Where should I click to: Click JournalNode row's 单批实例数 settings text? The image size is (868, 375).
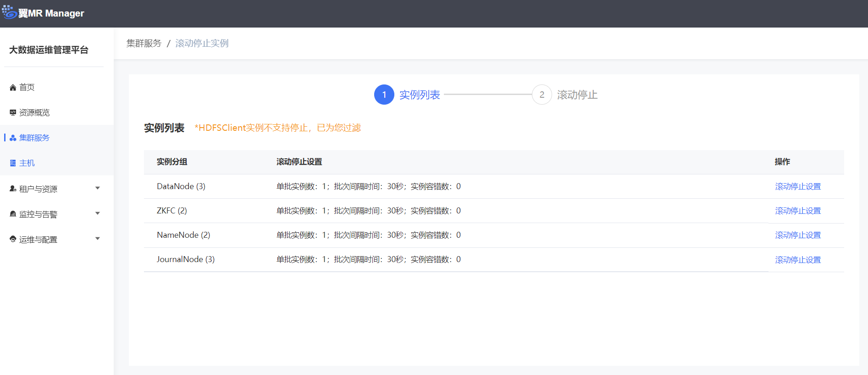pyautogui.click(x=369, y=259)
